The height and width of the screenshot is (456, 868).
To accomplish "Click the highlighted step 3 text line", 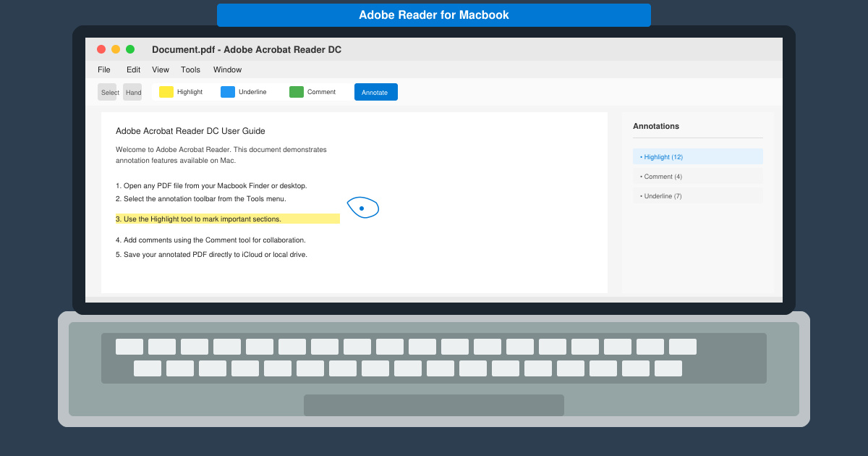I will click(x=228, y=219).
